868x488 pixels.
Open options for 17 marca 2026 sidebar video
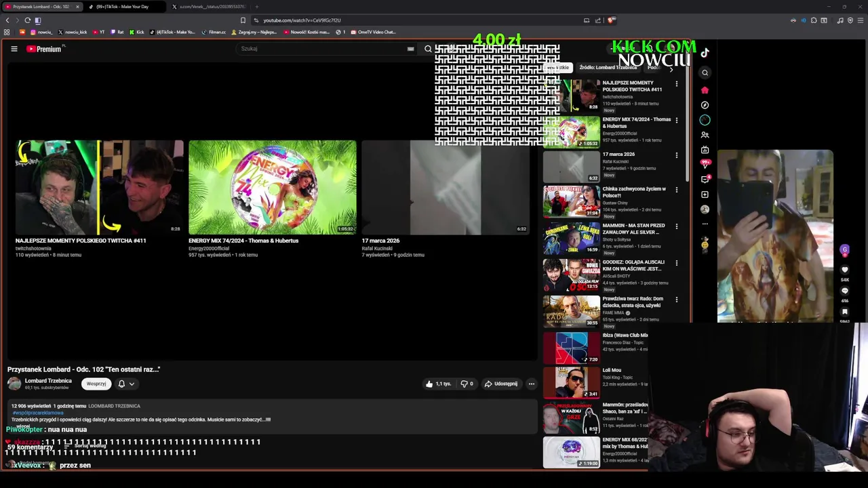click(676, 155)
